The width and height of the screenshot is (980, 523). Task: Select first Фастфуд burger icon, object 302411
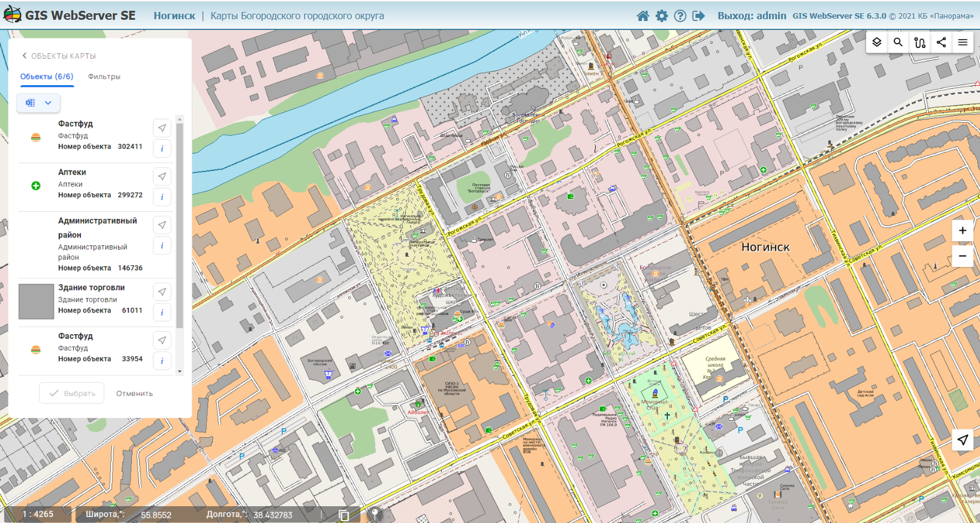(36, 137)
